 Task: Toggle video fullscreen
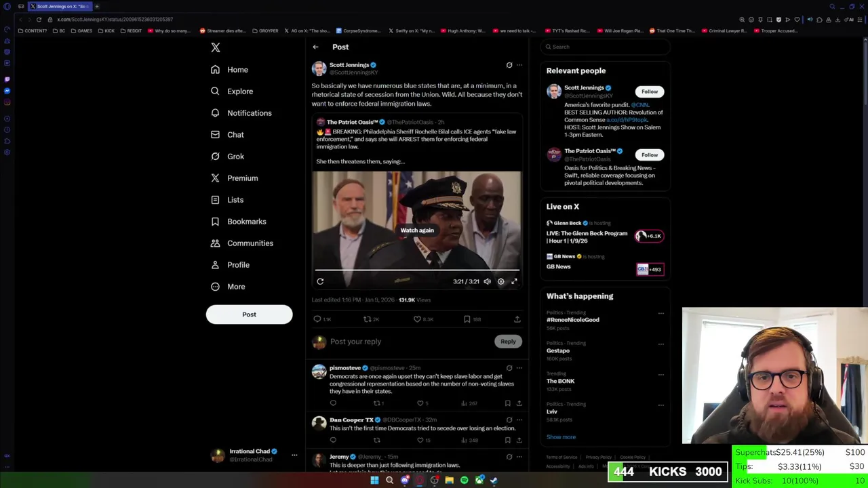(514, 281)
